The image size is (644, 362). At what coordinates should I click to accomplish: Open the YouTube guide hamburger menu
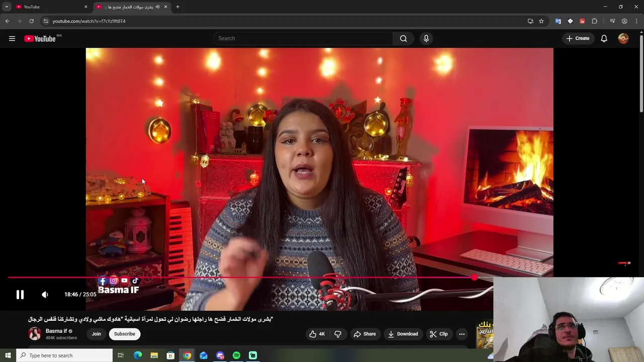tap(12, 38)
